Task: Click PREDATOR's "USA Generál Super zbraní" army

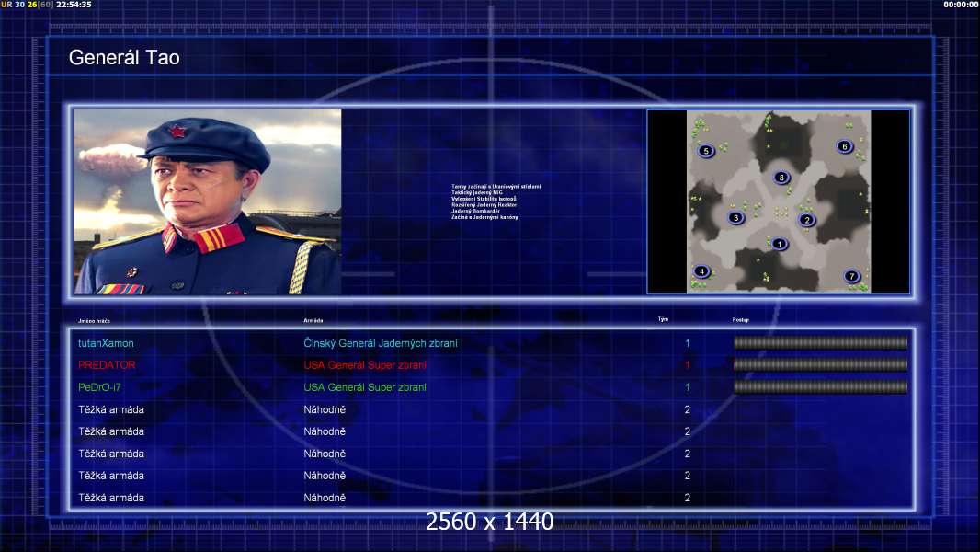Action: point(365,365)
